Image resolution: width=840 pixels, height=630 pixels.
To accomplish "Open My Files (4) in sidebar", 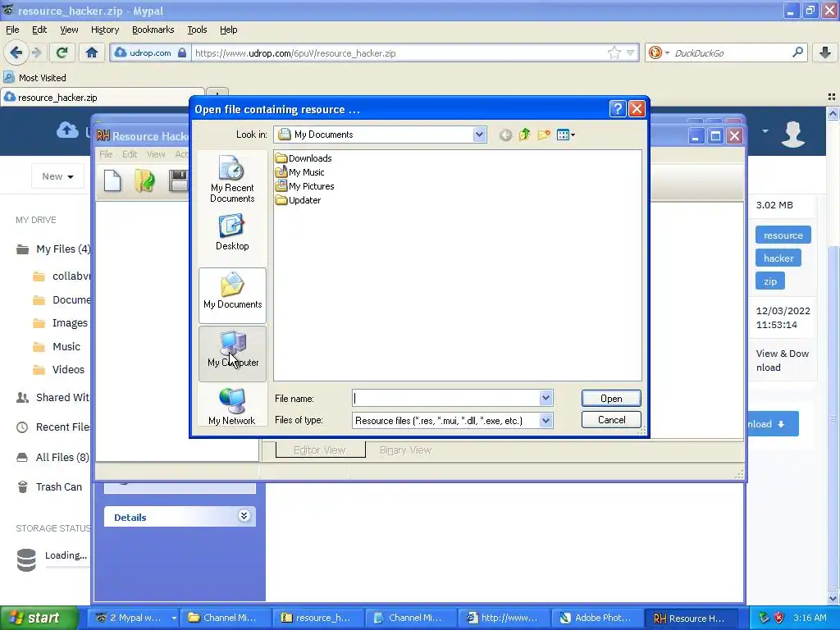I will pyautogui.click(x=53, y=249).
